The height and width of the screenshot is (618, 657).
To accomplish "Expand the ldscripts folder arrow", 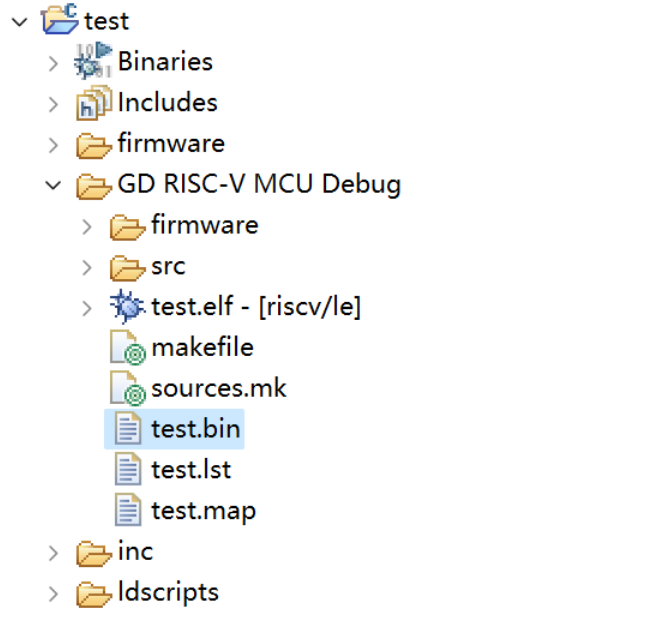I will [x=53, y=594].
